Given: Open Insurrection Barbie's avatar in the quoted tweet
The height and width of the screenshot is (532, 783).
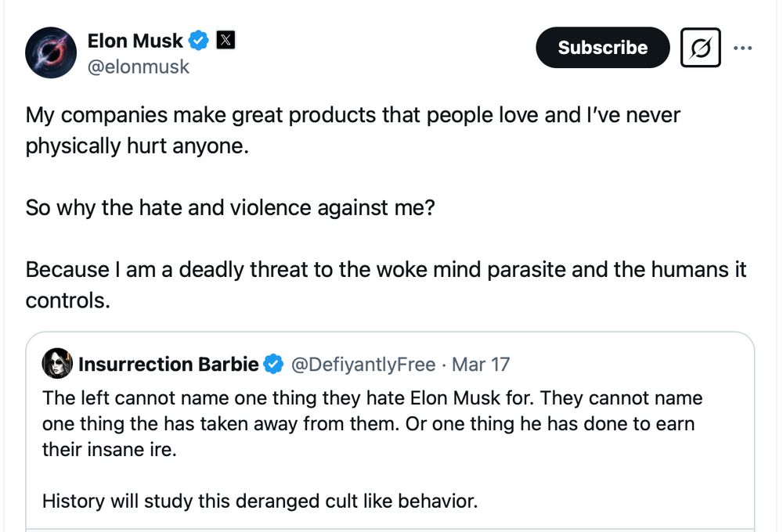Looking at the screenshot, I should (x=57, y=364).
